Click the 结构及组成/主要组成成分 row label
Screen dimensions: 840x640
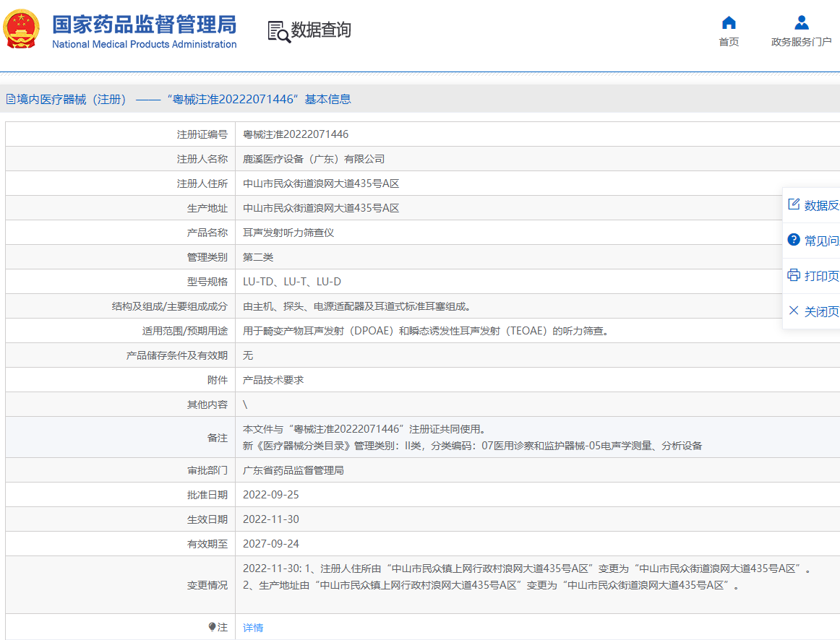169,306
